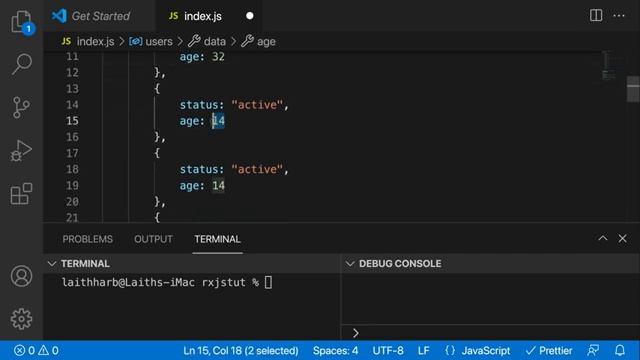Open the data breadcrumb dropdown
Viewport: 640px width, 360px height.
point(207,42)
